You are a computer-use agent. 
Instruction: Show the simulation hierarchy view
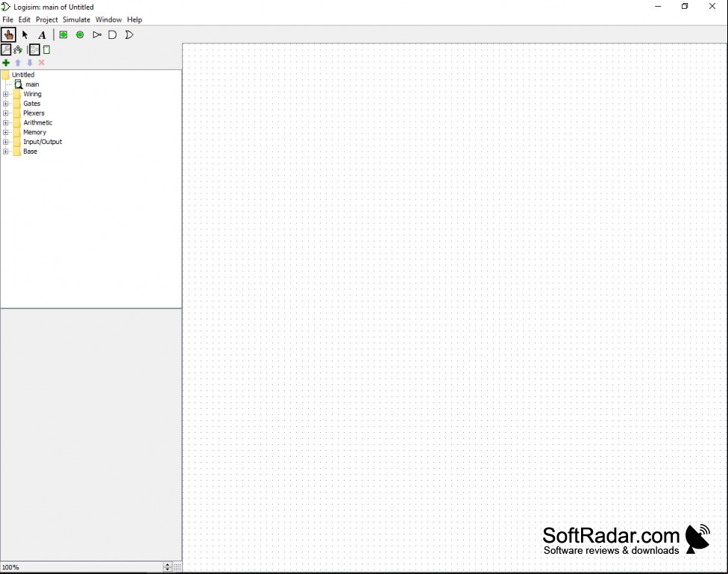tap(18, 49)
